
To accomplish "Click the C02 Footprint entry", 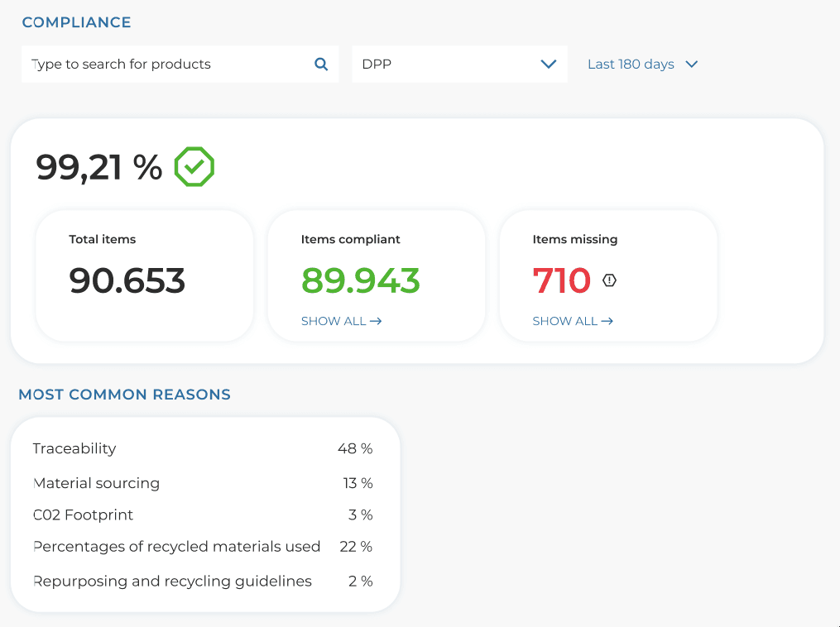I will pyautogui.click(x=202, y=515).
